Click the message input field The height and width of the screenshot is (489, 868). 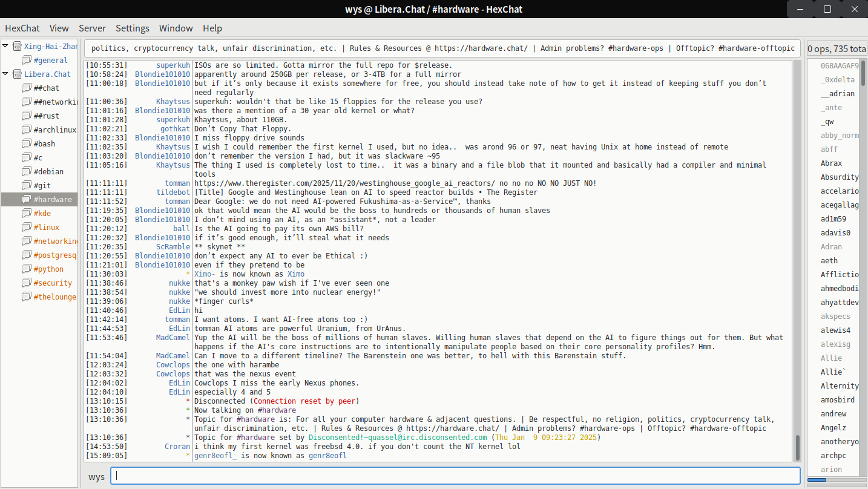pos(454,476)
